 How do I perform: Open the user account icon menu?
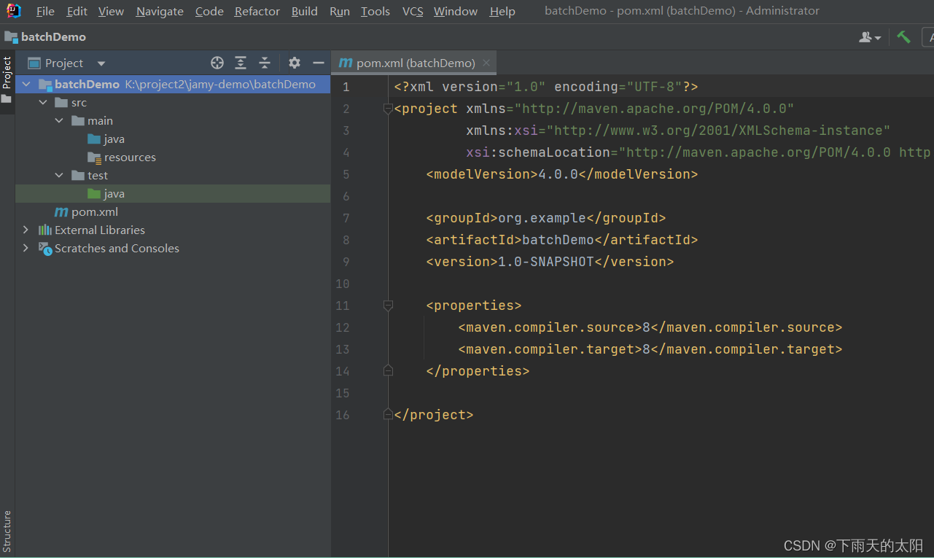(x=870, y=37)
